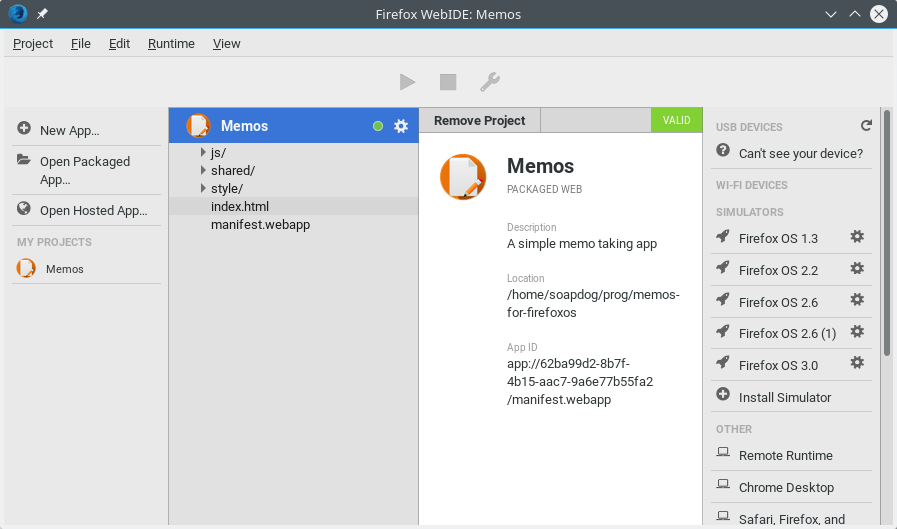This screenshot has height=529, width=897.
Task: Click the Memos title in project header
Action: tap(244, 126)
